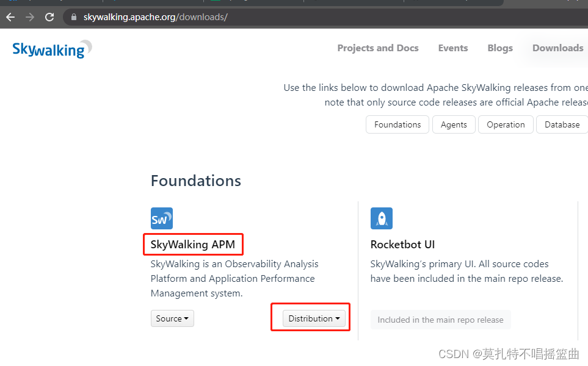This screenshot has width=588, height=366.
Task: Open the Events nav item
Action: (453, 48)
